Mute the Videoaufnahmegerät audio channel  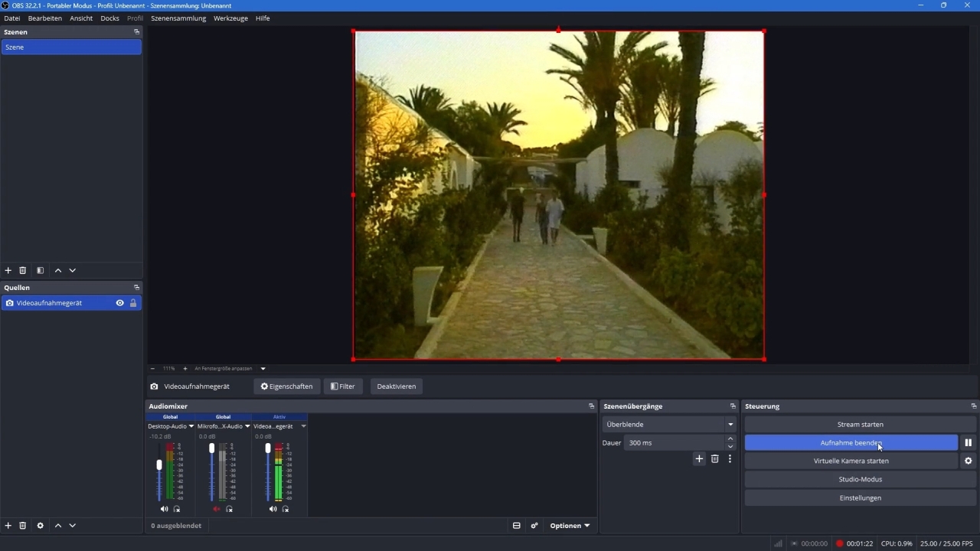[273, 509]
